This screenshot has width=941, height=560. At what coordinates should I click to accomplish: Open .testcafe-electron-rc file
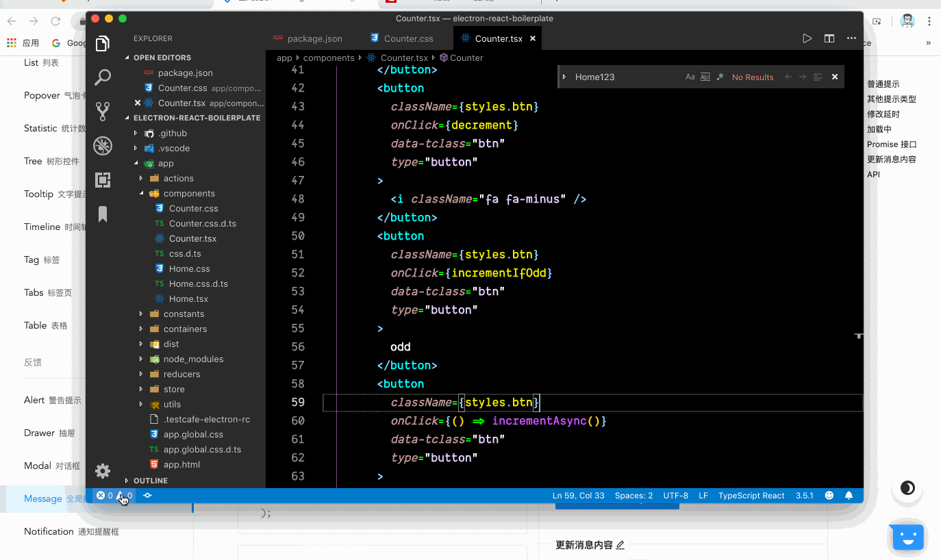pos(206,419)
